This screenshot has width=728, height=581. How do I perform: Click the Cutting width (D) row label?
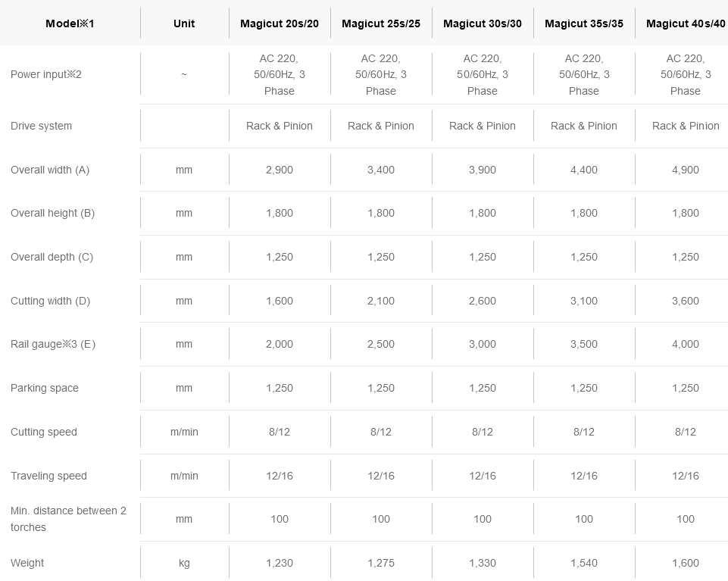[x=50, y=301]
